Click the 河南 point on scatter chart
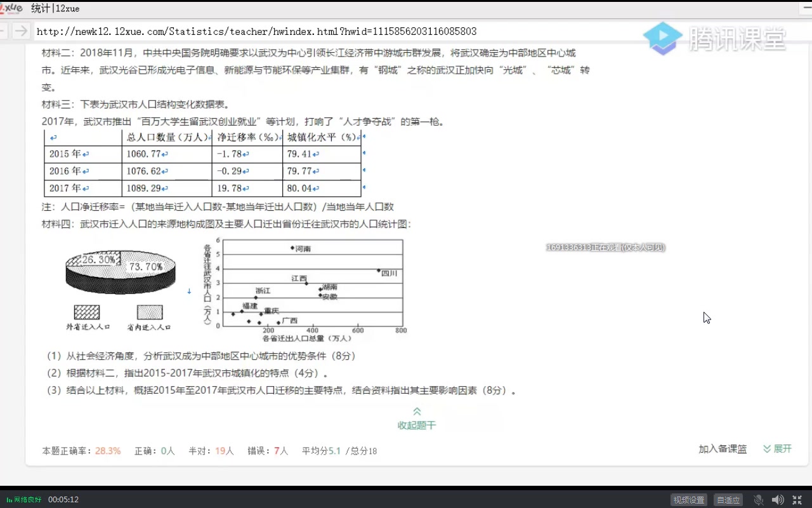812x508 pixels. click(292, 248)
